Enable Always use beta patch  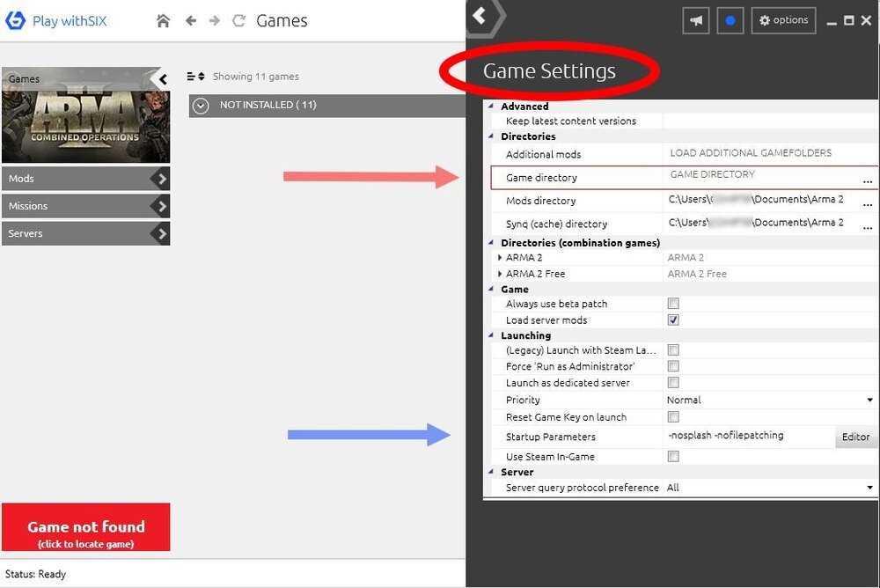click(673, 304)
